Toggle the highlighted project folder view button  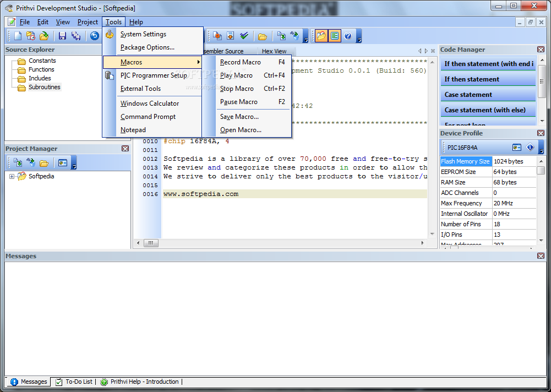tap(321, 35)
